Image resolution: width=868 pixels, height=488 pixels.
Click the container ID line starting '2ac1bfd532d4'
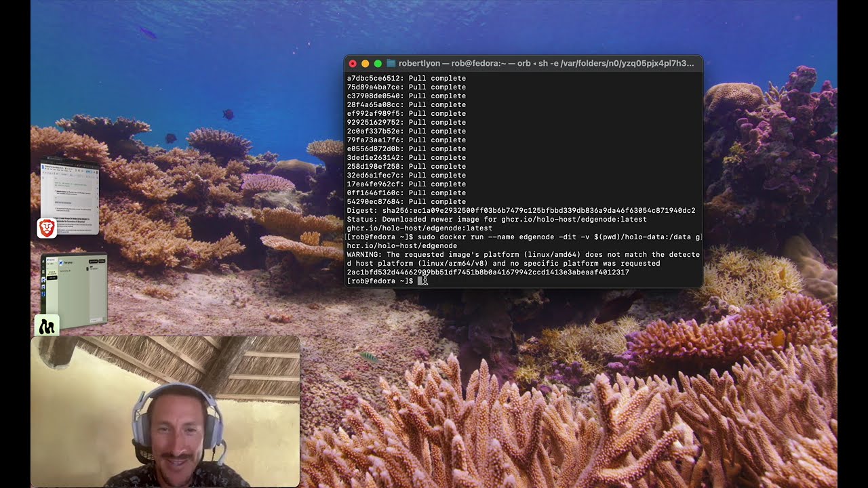click(488, 272)
